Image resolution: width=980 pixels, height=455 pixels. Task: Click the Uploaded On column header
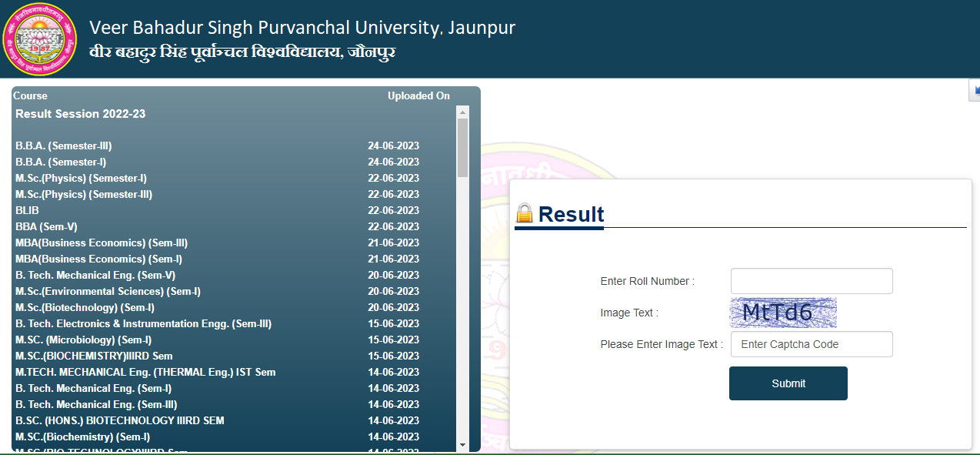pyautogui.click(x=418, y=96)
